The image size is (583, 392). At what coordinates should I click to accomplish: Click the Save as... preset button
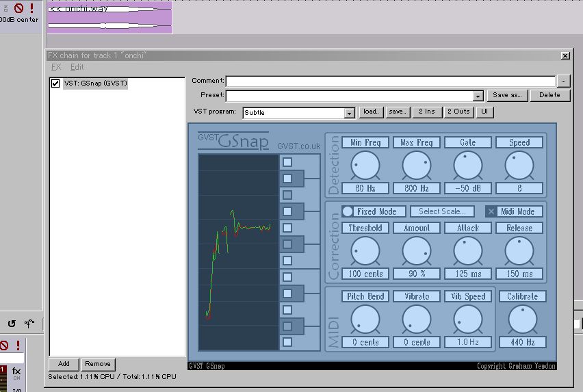coord(507,95)
